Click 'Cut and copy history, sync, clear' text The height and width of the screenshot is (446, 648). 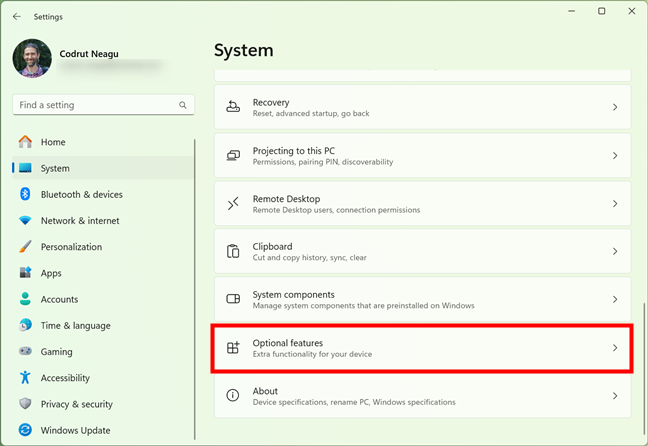tap(310, 258)
